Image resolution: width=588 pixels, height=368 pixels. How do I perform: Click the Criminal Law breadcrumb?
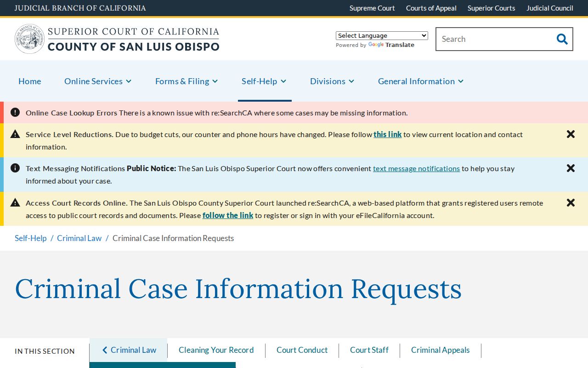(79, 238)
